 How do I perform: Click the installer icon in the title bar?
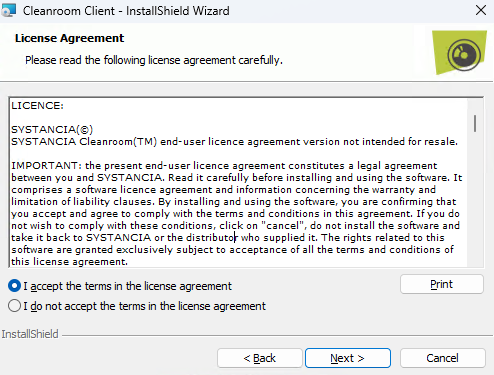tap(8, 10)
